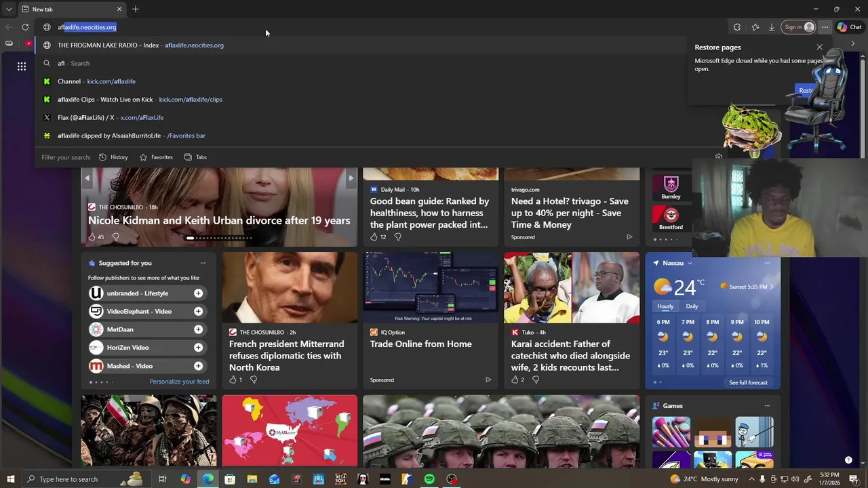Open tab actions menu chevron
868x488 pixels.
pyautogui.click(x=9, y=9)
